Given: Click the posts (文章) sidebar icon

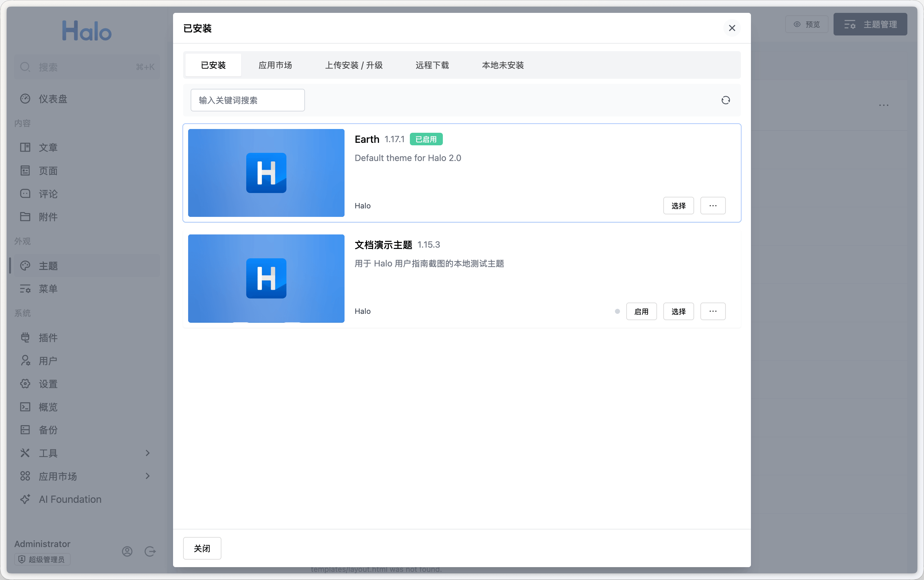Looking at the screenshot, I should coord(25,147).
